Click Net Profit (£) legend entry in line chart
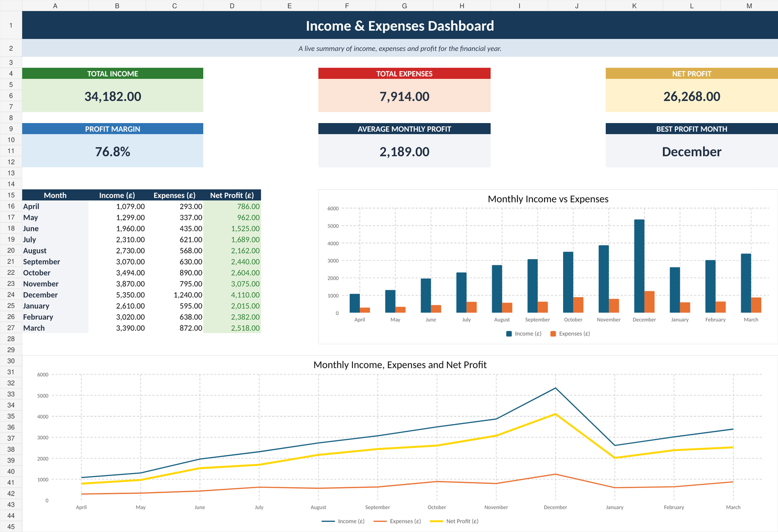The width and height of the screenshot is (778, 532). 455,521
